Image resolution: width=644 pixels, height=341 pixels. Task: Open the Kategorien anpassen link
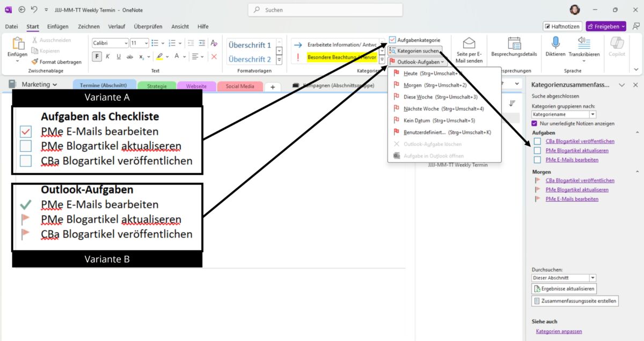pyautogui.click(x=558, y=331)
